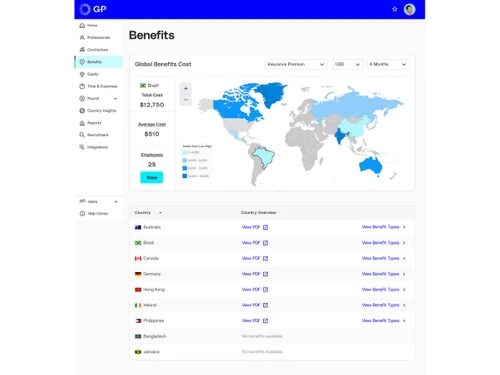
Task: Click the Integrations sidebar icon
Action: 82,147
